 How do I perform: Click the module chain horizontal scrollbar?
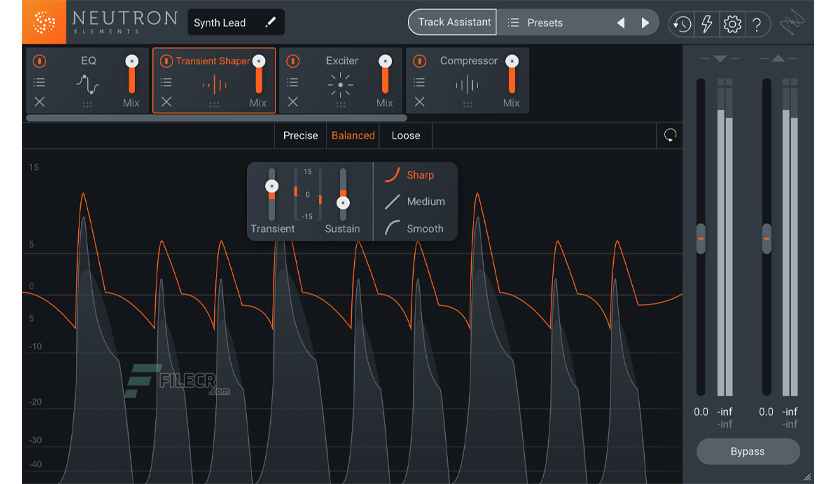[x=216, y=118]
